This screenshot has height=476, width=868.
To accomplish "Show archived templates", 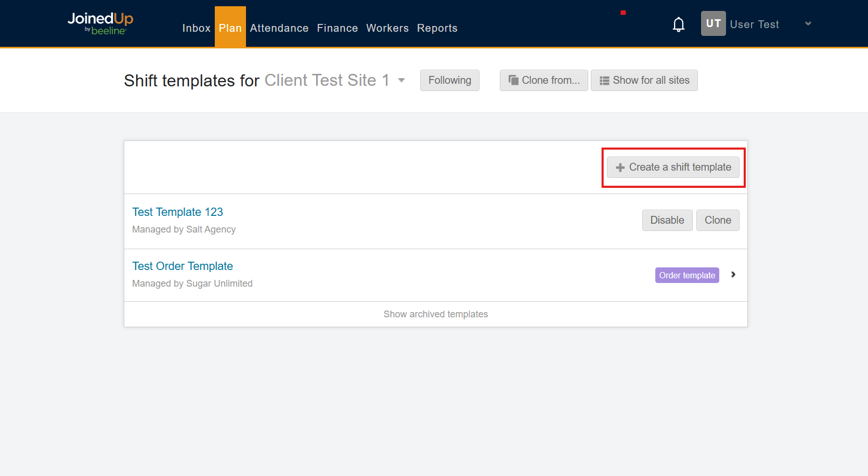I will click(436, 314).
